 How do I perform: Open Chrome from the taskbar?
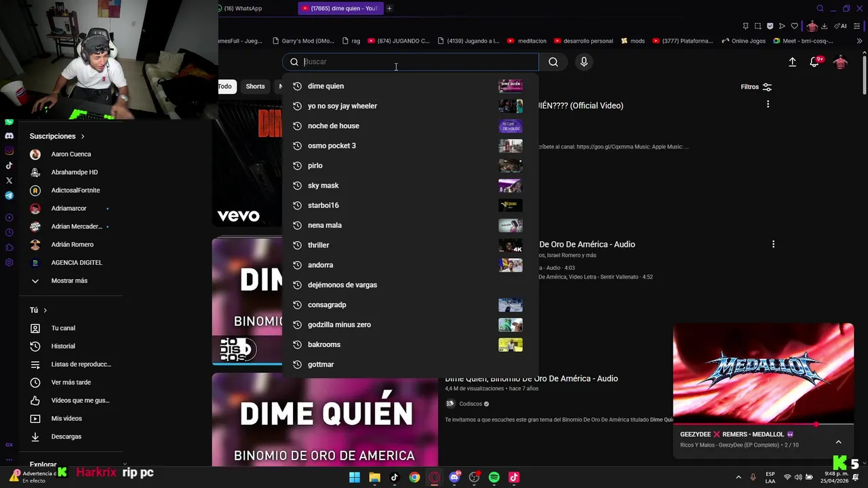coord(414,477)
